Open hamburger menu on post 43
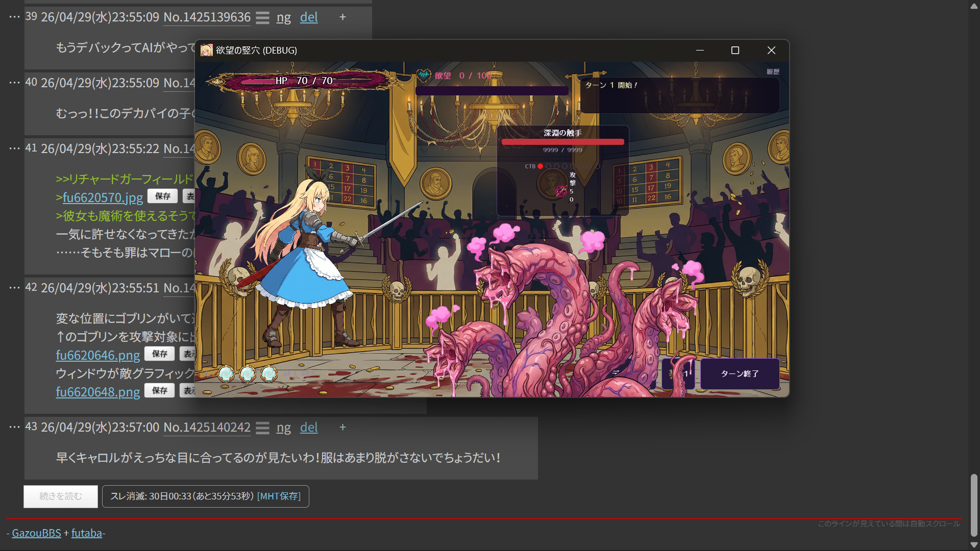980x551 pixels. click(x=262, y=428)
